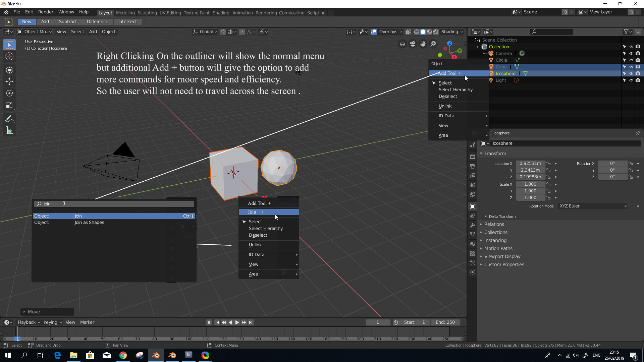
Task: Toggle lock on Location X
Action: (548, 164)
